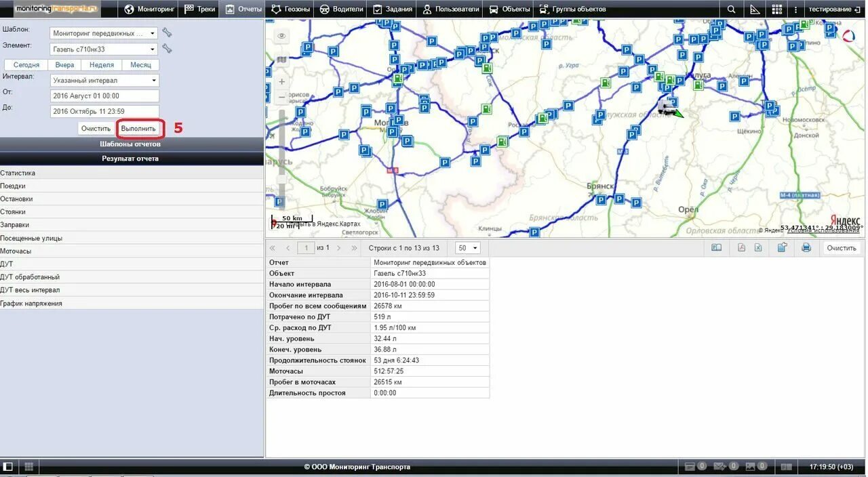The image size is (868, 477).
Task: Open the messages counter in status bar
Action: coord(726,467)
